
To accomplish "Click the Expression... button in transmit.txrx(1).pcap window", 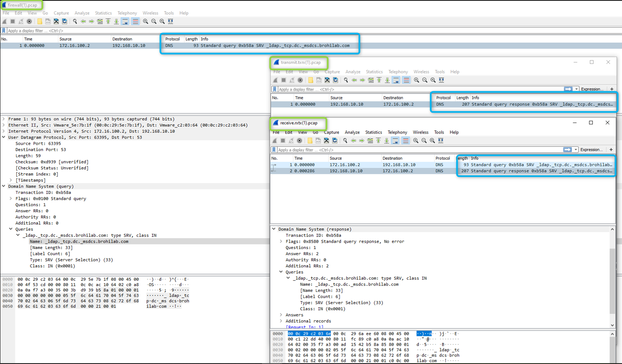I will point(592,89).
